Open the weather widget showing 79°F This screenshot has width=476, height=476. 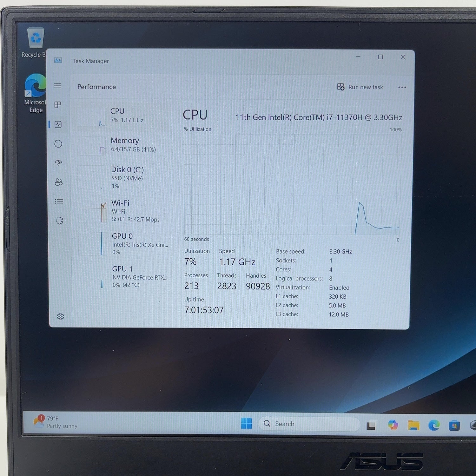(x=56, y=422)
